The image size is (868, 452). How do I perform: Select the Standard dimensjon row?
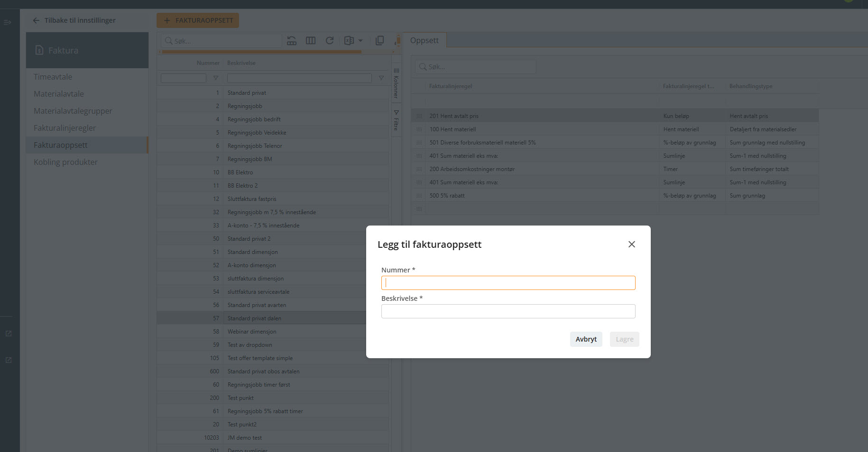click(261, 252)
